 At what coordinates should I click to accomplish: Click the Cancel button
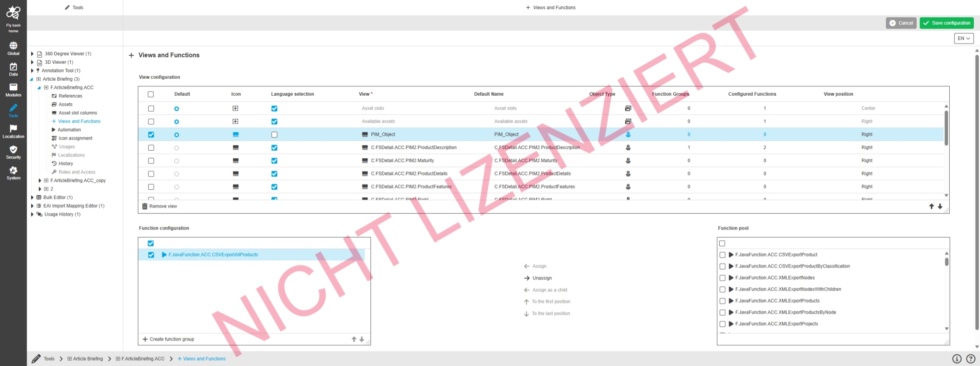pos(901,23)
